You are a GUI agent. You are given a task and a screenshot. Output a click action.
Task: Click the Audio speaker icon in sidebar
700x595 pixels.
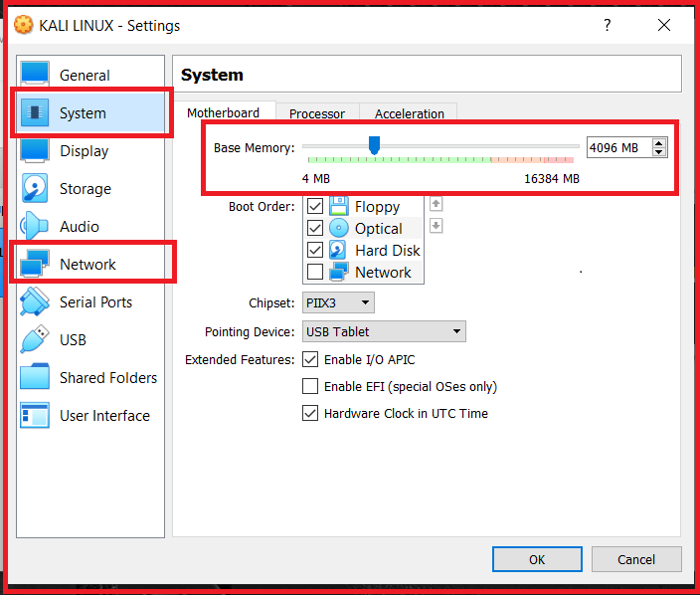coord(34,226)
